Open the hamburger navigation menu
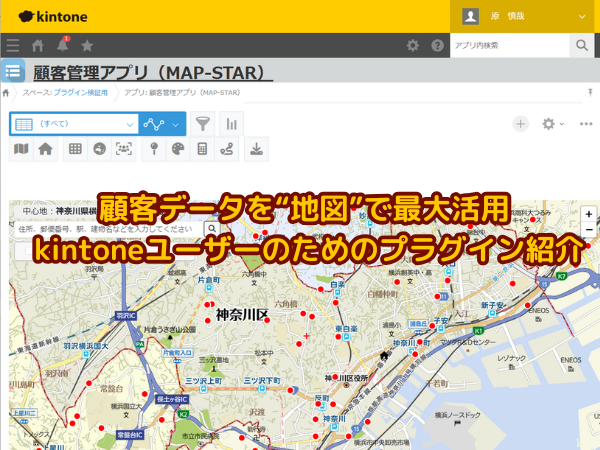 pyautogui.click(x=13, y=46)
